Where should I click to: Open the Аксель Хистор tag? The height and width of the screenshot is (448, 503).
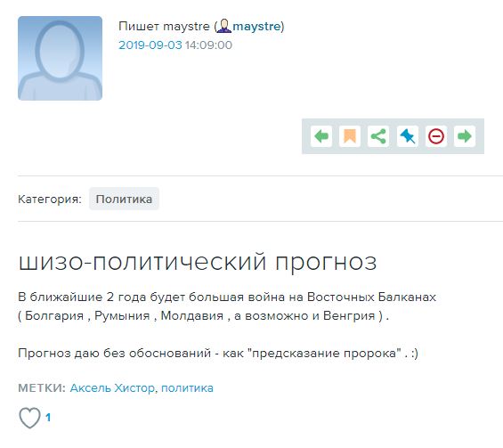tap(112, 388)
